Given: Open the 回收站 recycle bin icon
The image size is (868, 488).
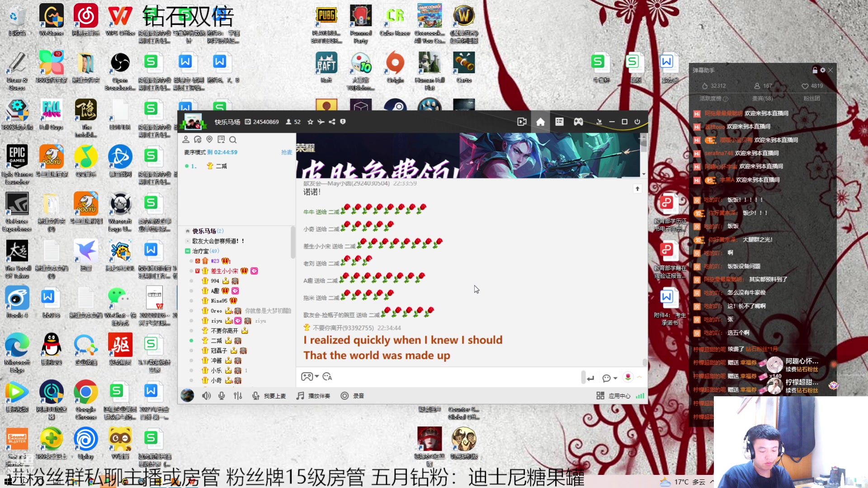Looking at the screenshot, I should click(x=17, y=21).
